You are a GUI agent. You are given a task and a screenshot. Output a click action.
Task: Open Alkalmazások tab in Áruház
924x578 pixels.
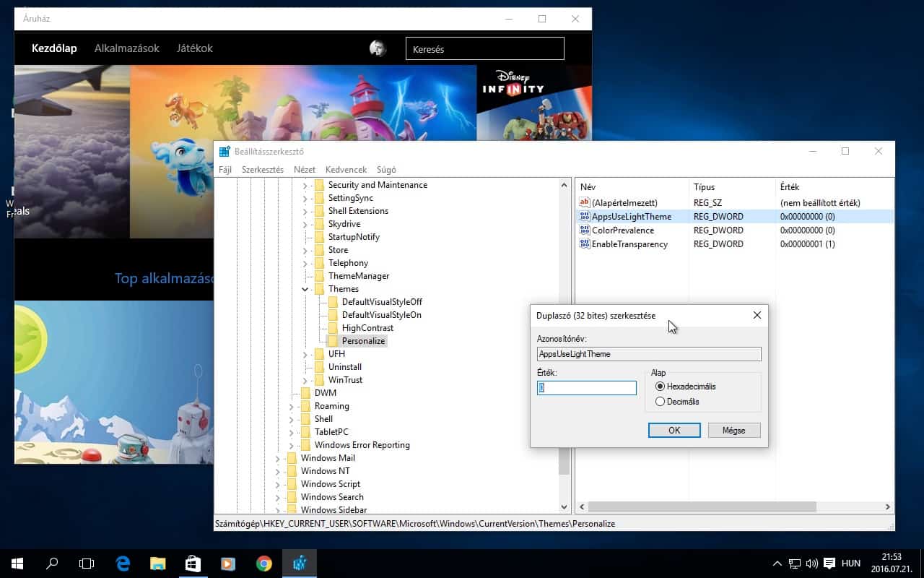(x=127, y=48)
